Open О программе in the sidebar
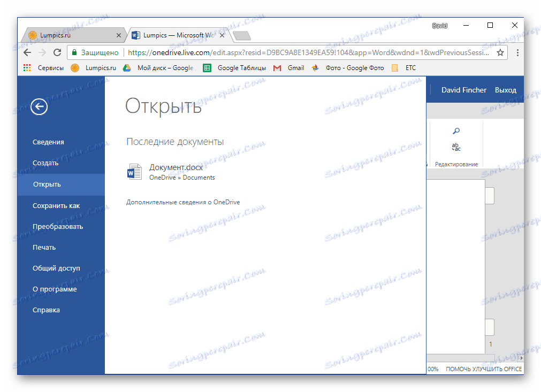541x392 pixels. pyautogui.click(x=55, y=289)
